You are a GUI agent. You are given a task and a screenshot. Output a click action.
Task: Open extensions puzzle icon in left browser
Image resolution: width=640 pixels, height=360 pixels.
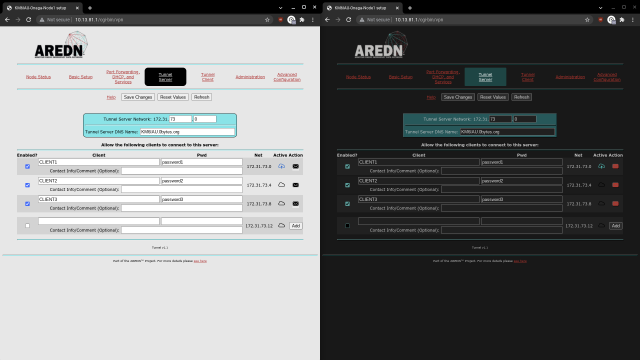click(302, 20)
